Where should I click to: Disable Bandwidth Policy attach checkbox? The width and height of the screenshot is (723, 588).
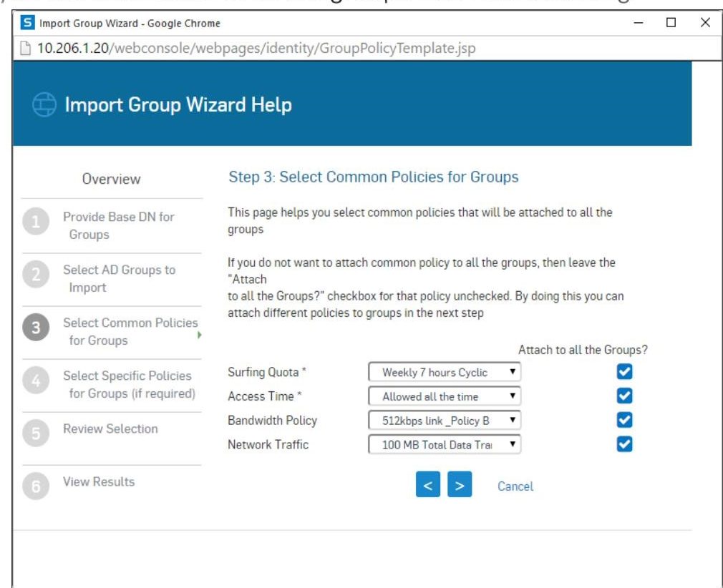[624, 420]
